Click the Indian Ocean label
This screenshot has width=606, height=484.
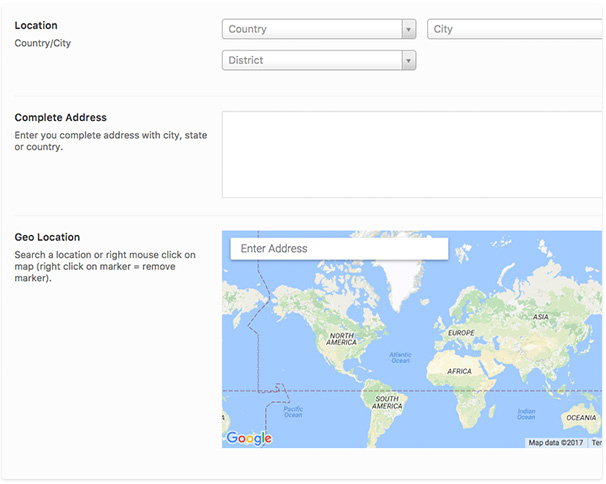pos(526,412)
